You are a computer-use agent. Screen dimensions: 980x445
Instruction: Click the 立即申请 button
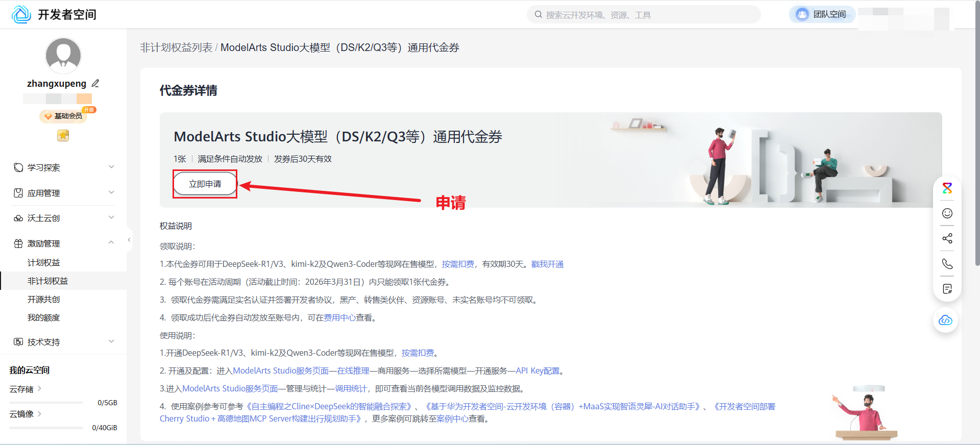[x=205, y=184]
